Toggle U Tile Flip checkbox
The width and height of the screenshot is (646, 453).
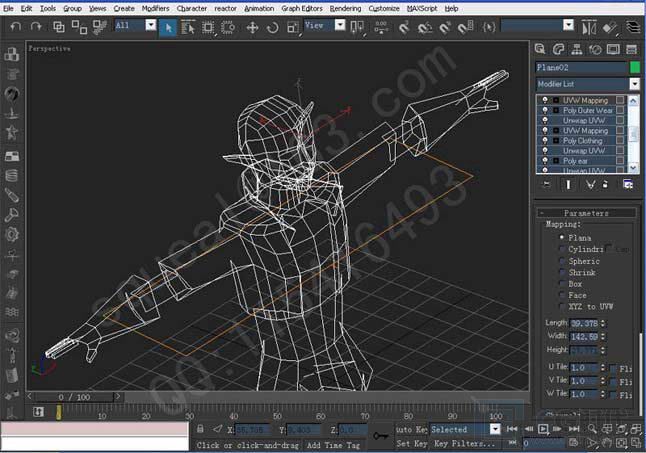tap(613, 368)
